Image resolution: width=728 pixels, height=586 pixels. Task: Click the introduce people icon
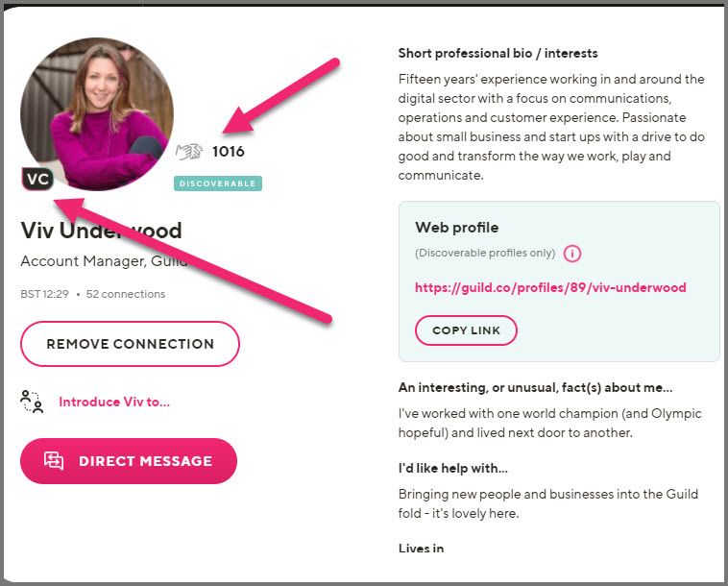point(32,402)
